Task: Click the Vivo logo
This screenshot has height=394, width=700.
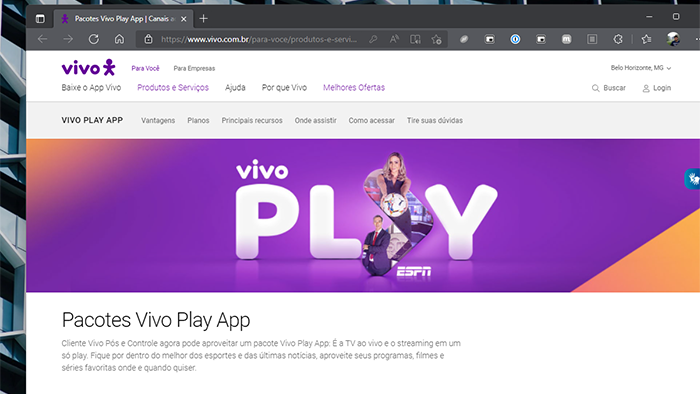Action: click(x=88, y=67)
